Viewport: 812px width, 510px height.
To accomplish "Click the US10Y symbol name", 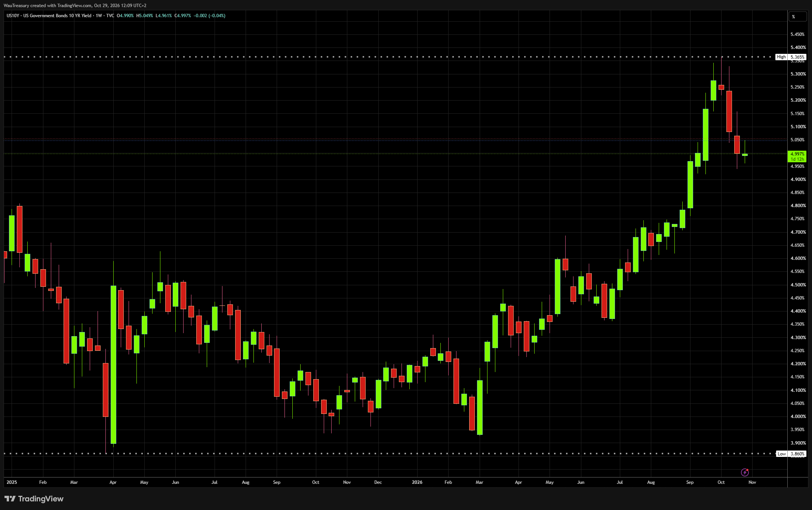I will [x=13, y=16].
